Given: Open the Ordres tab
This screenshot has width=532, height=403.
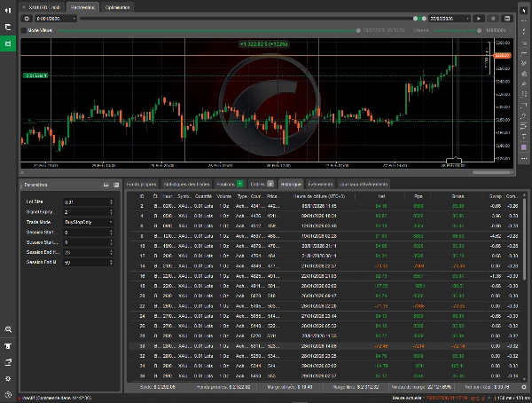Looking at the screenshot, I should 262,184.
